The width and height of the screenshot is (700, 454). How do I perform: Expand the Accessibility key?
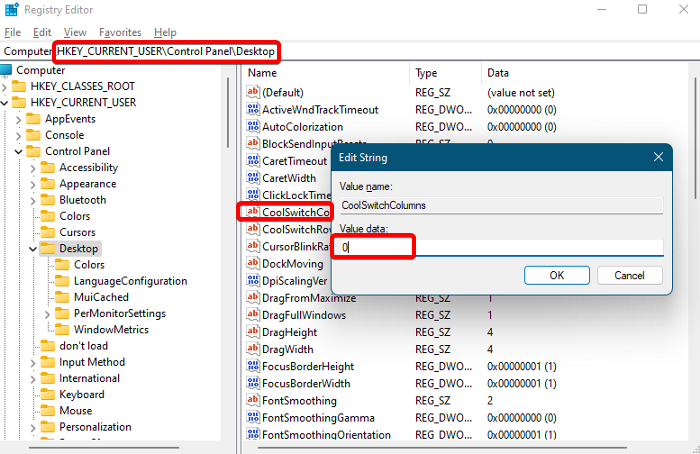coord(33,168)
